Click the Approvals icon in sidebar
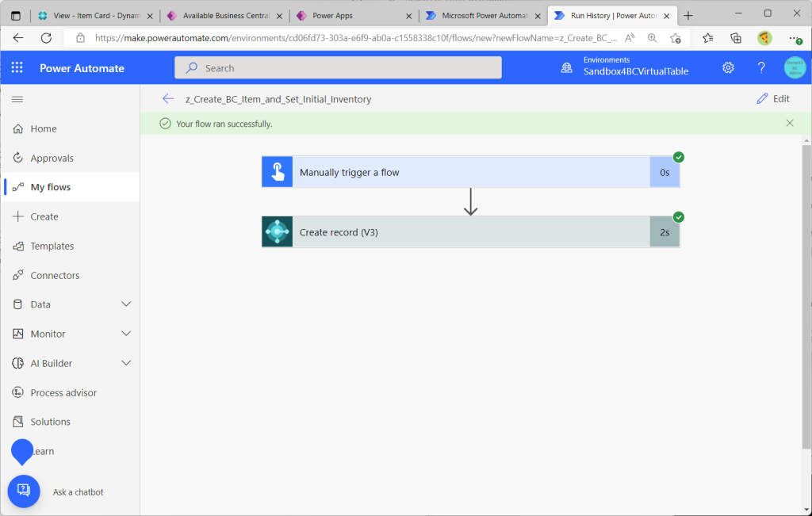812x516 pixels. [x=17, y=158]
